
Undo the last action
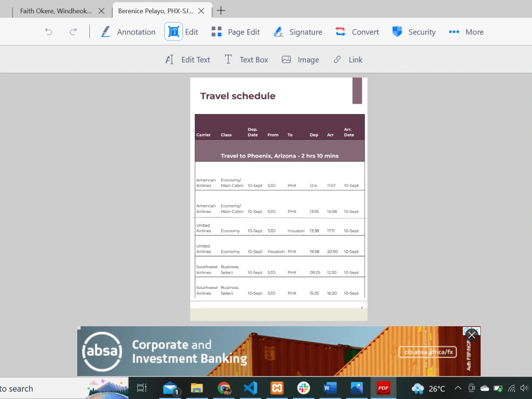48,32
